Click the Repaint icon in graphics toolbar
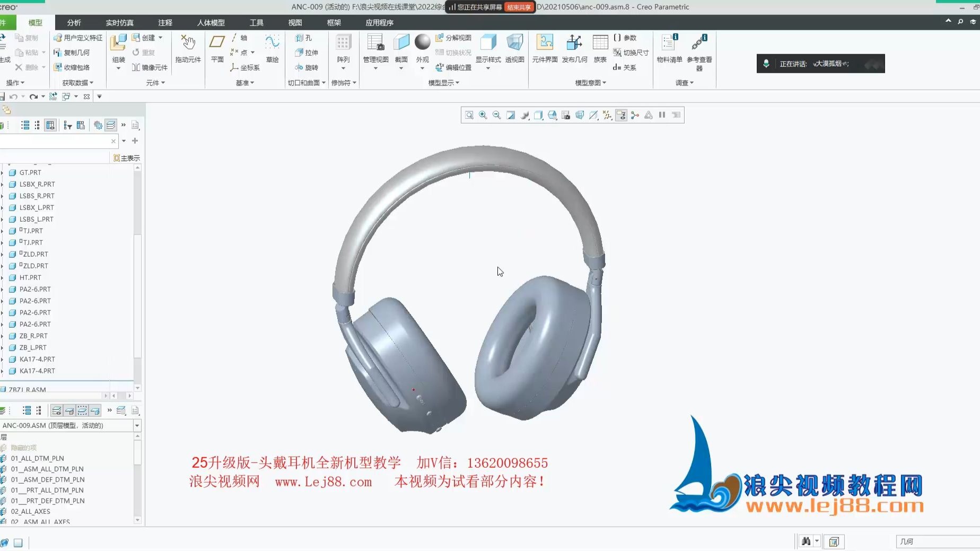980x551 pixels. (511, 115)
